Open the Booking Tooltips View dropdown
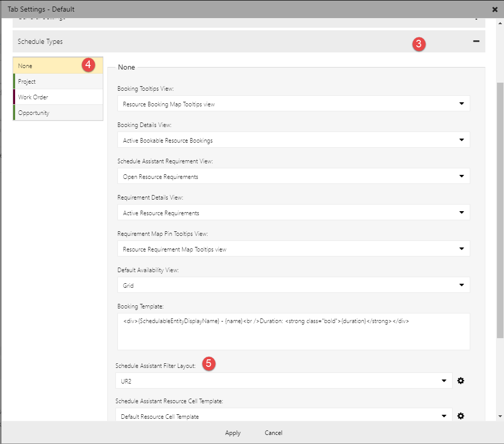Image resolution: width=504 pixels, height=444 pixels. click(x=461, y=103)
